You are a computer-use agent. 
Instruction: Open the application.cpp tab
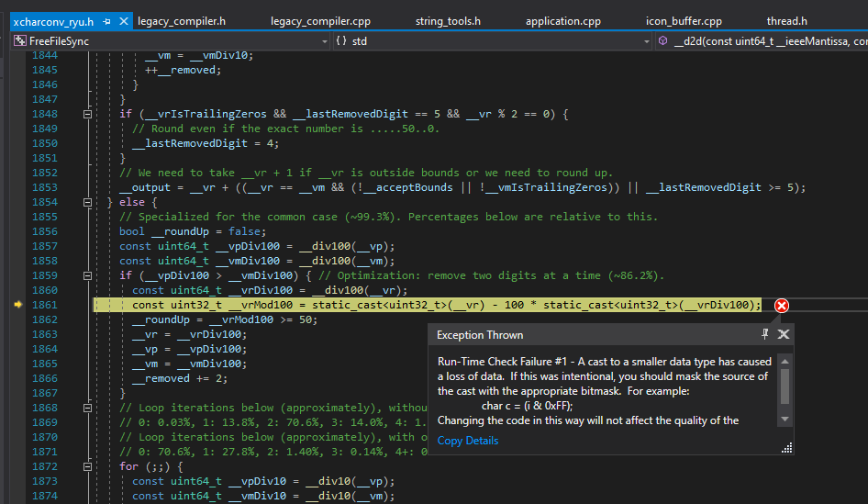(563, 22)
